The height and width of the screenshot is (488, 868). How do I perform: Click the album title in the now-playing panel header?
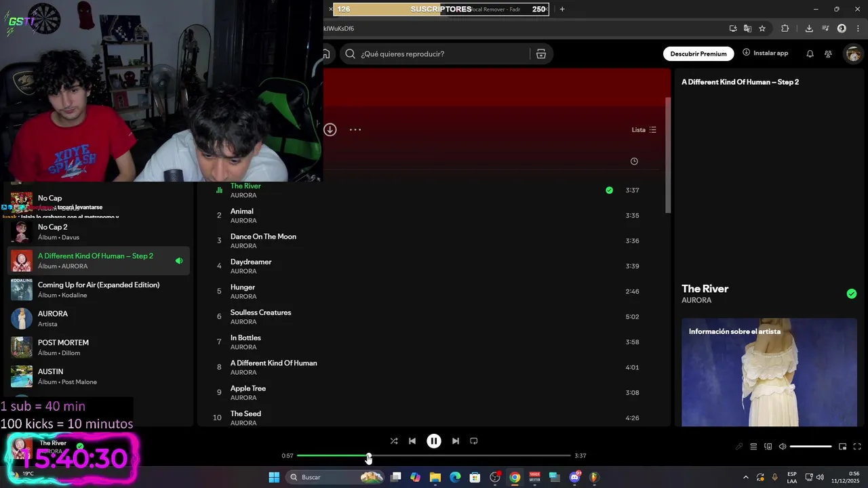coord(740,82)
